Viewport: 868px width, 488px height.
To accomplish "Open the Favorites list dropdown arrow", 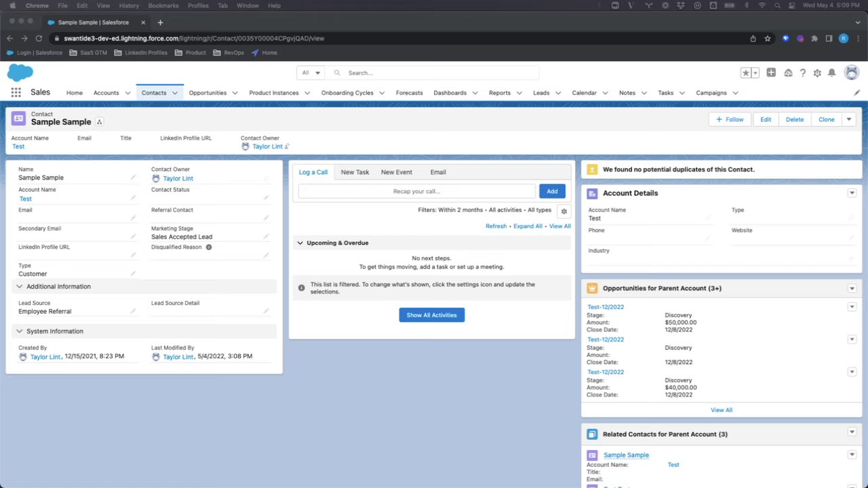I will click(x=755, y=73).
